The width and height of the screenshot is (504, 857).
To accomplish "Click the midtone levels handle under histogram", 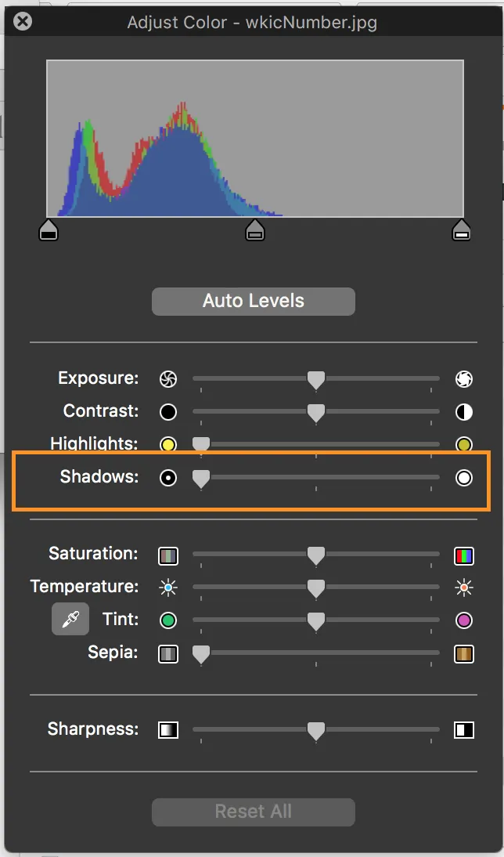I will pyautogui.click(x=255, y=230).
